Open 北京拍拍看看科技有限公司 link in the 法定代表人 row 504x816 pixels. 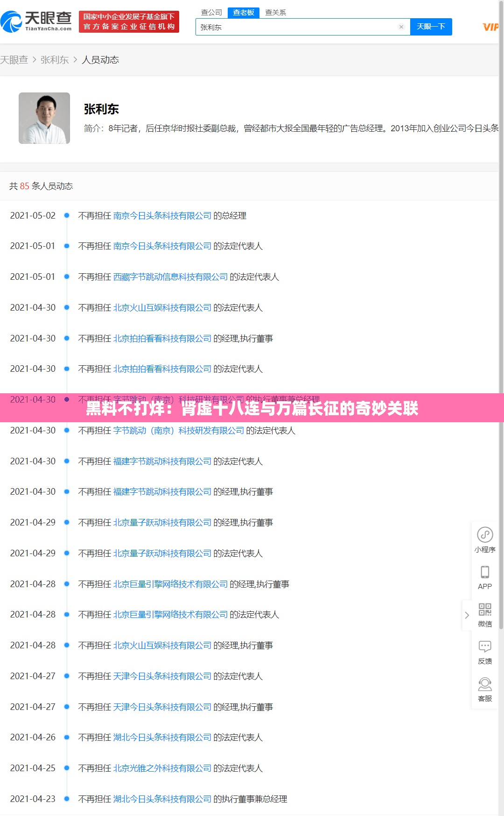coord(162,369)
